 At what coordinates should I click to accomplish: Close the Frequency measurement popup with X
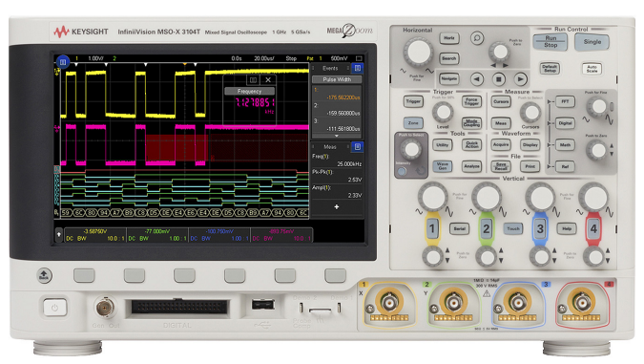point(268,80)
